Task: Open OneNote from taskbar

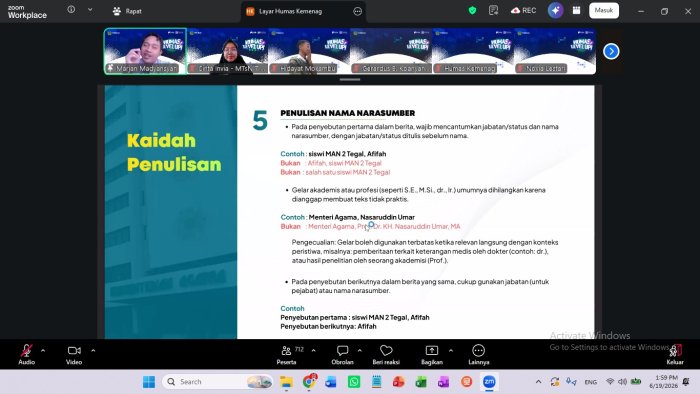Action: [x=444, y=382]
